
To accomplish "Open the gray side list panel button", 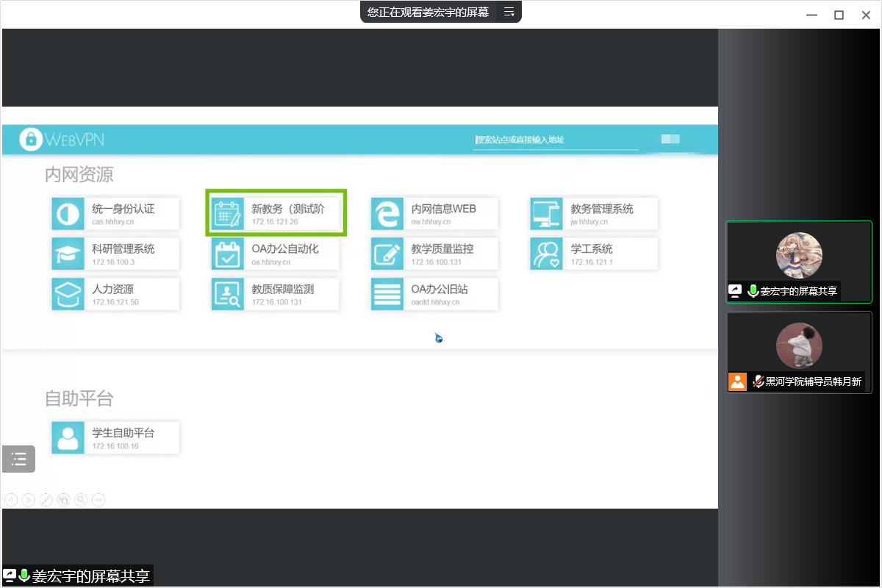I will pyautogui.click(x=18, y=459).
